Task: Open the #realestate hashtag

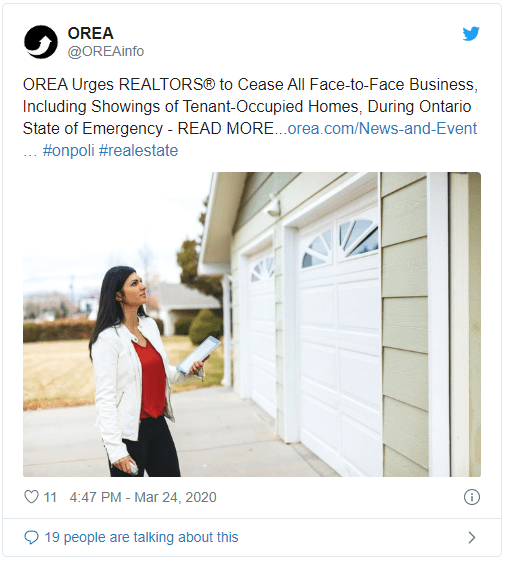Action: point(139,150)
